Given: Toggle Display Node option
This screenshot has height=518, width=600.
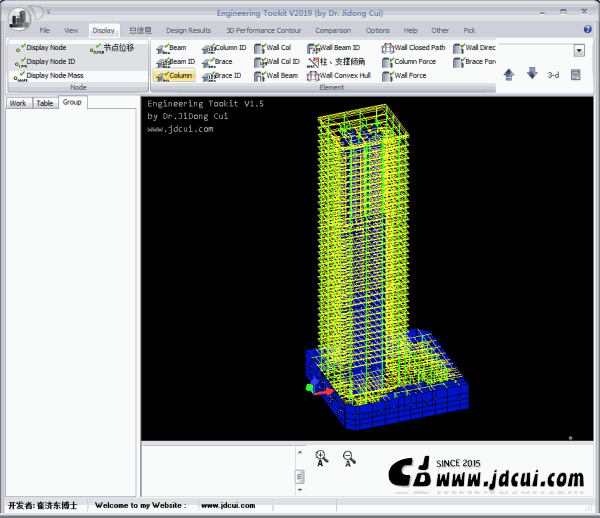Looking at the screenshot, I should click(x=41, y=48).
